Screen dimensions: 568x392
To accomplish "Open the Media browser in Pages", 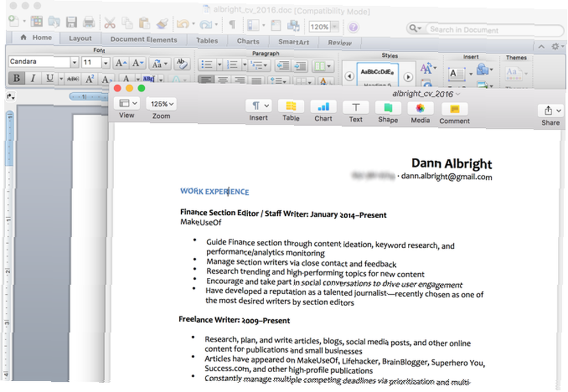I will click(x=420, y=109).
